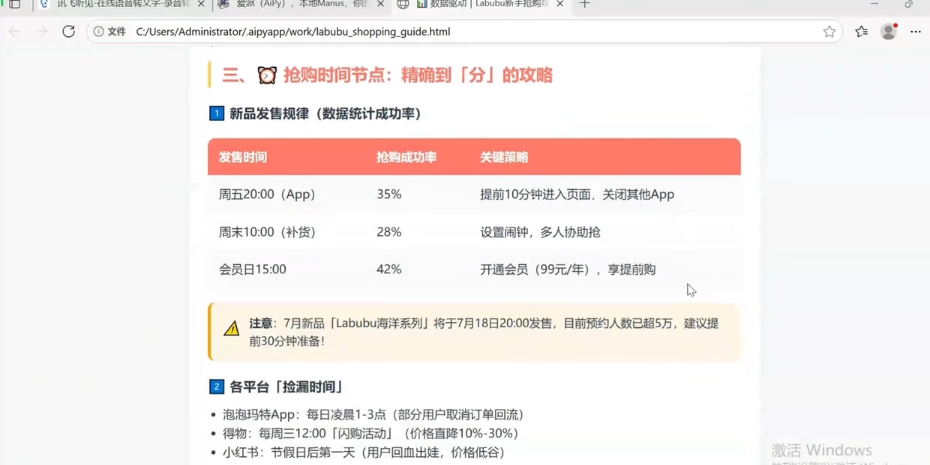930x465 pixels.
Task: Open tab actions menu icon
Action: [x=14, y=4]
